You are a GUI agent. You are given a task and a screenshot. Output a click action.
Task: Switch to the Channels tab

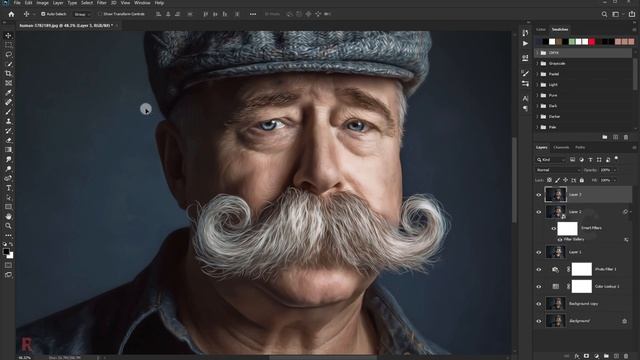tap(561, 147)
